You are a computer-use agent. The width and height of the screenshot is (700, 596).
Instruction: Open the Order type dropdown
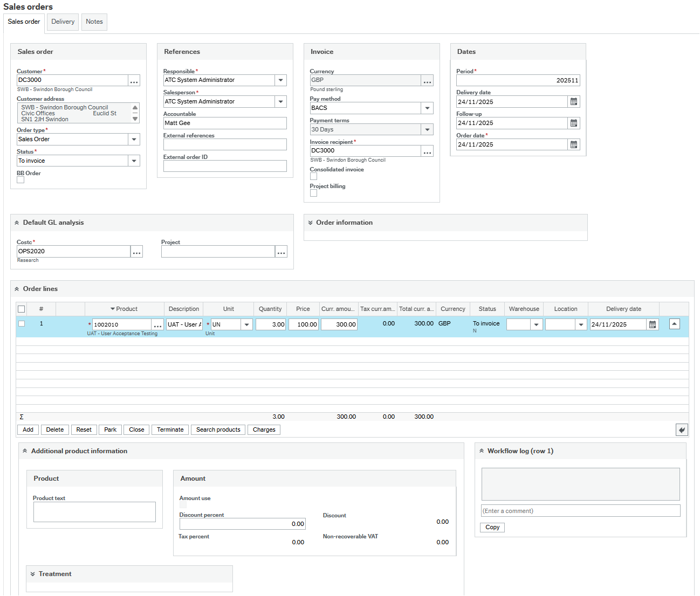(x=134, y=140)
